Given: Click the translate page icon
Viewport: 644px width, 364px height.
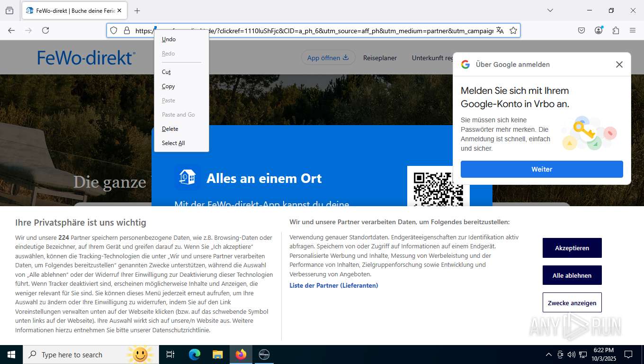Looking at the screenshot, I should point(500,30).
